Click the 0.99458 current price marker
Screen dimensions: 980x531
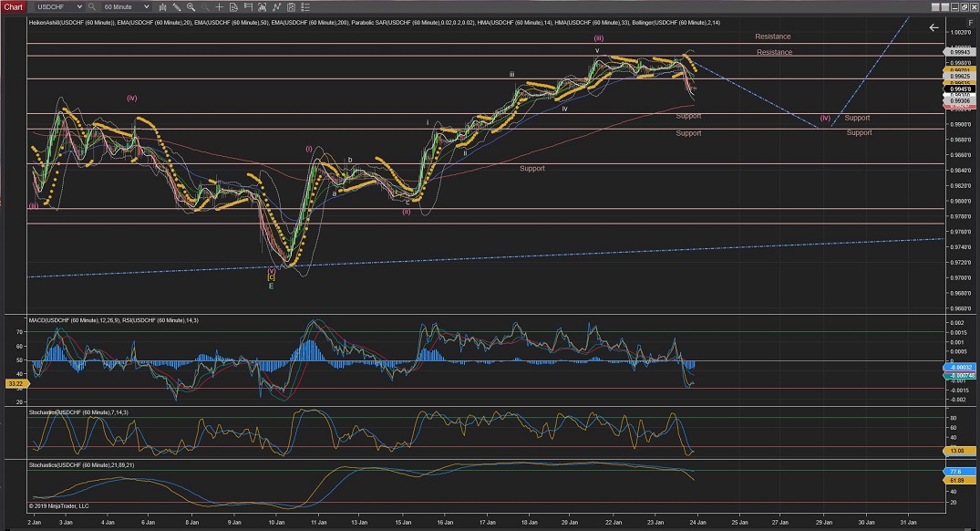[959, 88]
